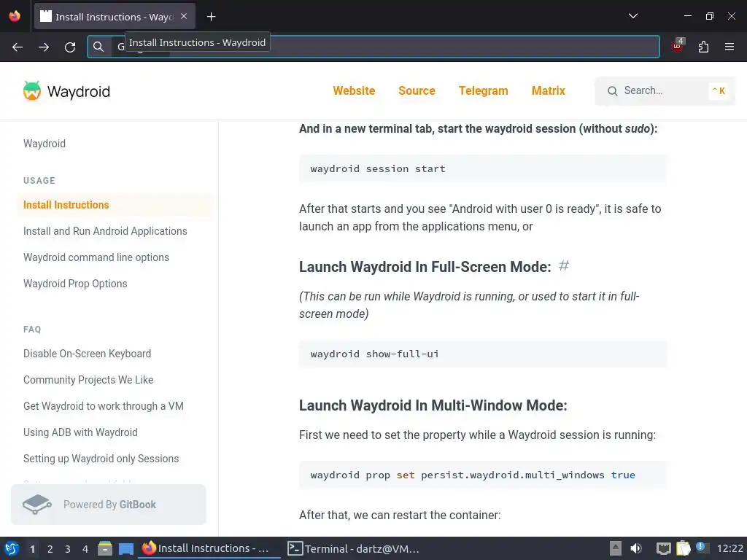Image resolution: width=747 pixels, height=560 pixels.
Task: Switch to workspace 1
Action: pyautogui.click(x=32, y=549)
